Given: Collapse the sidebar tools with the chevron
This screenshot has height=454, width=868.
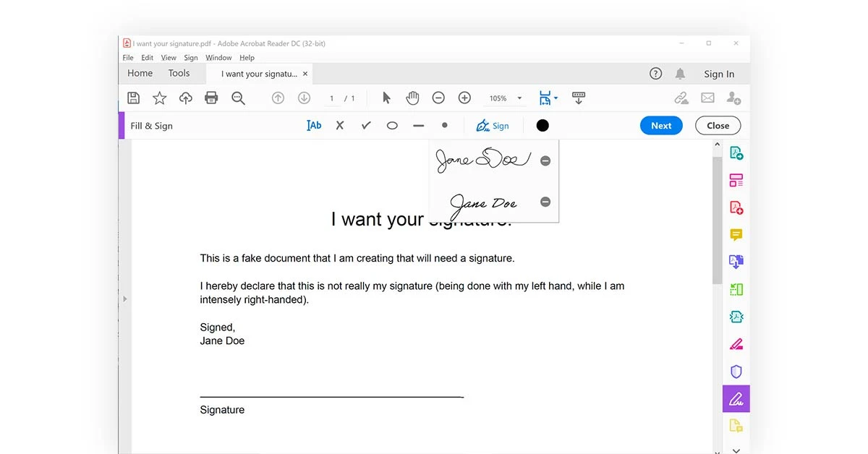Looking at the screenshot, I should [736, 450].
